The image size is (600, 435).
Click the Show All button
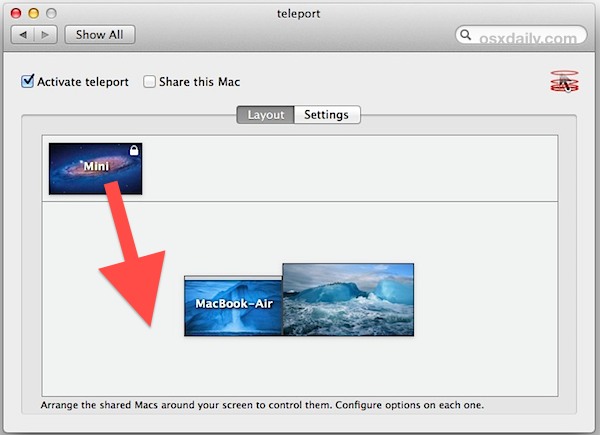(x=99, y=35)
